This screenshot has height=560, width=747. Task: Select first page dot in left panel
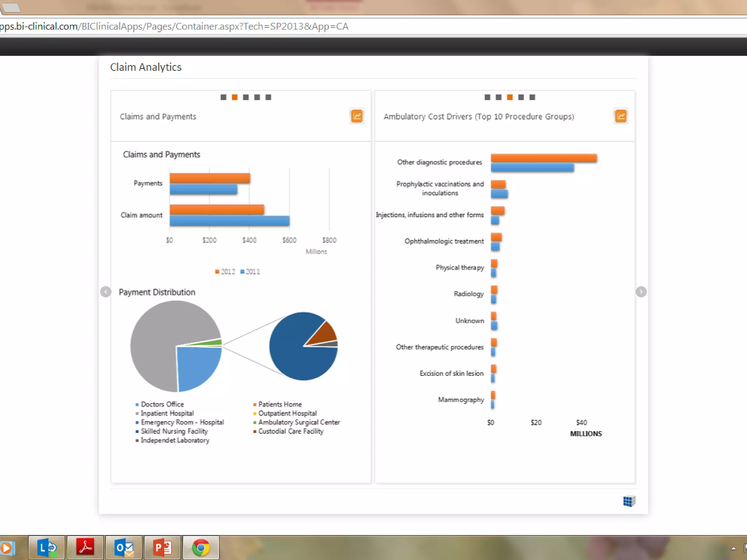[224, 97]
